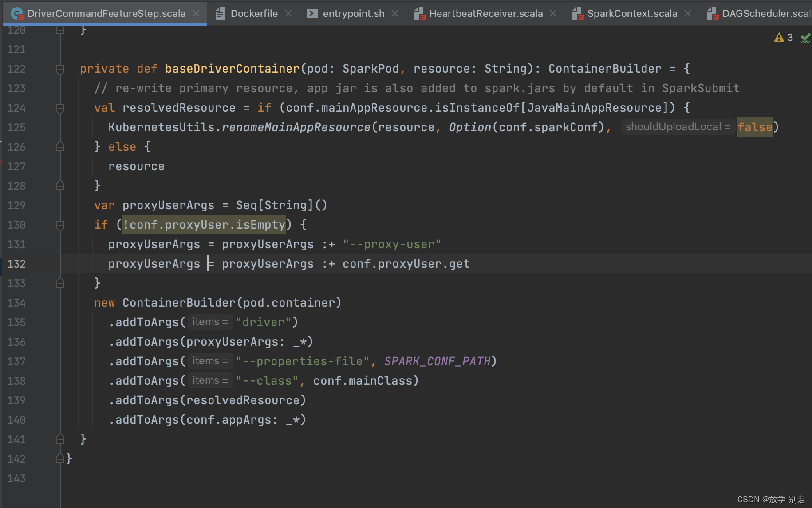Image resolution: width=812 pixels, height=508 pixels.
Task: Toggle the fold end marker at line 128
Action: (60, 186)
